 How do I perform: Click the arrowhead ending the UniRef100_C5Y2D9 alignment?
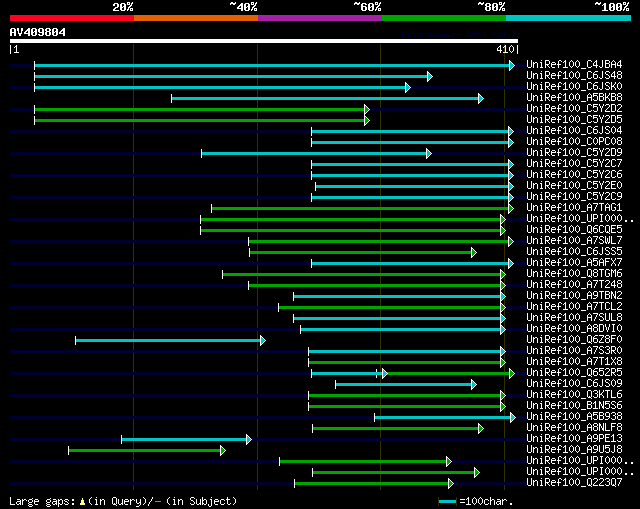click(429, 153)
